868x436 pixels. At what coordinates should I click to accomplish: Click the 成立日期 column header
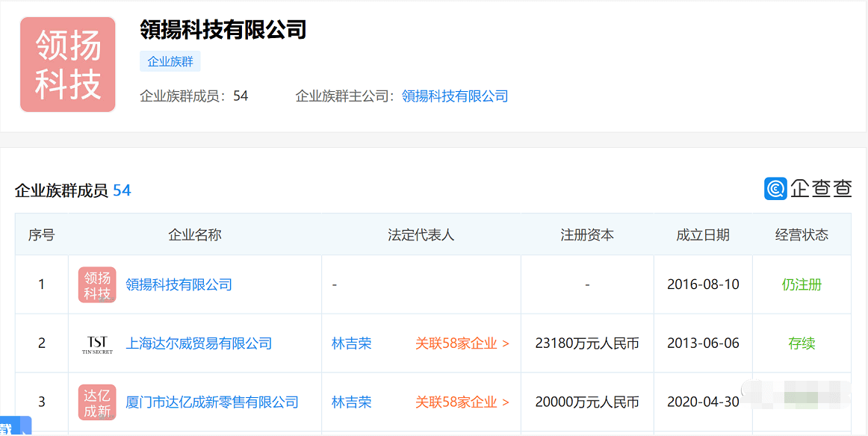click(x=703, y=235)
